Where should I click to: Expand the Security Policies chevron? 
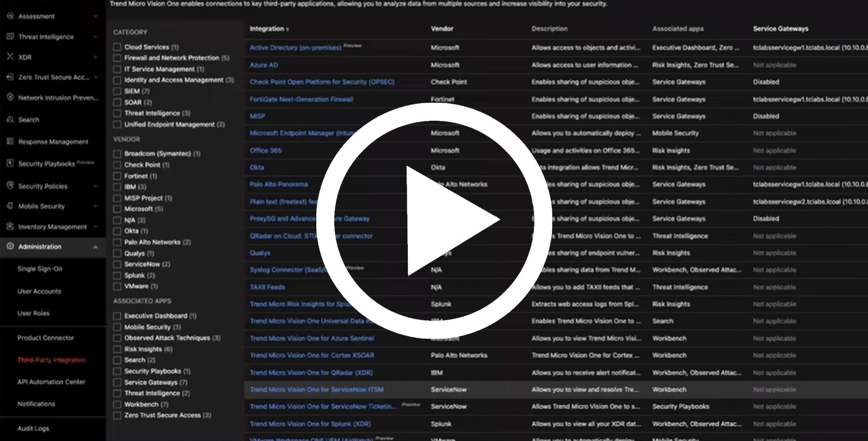click(96, 186)
